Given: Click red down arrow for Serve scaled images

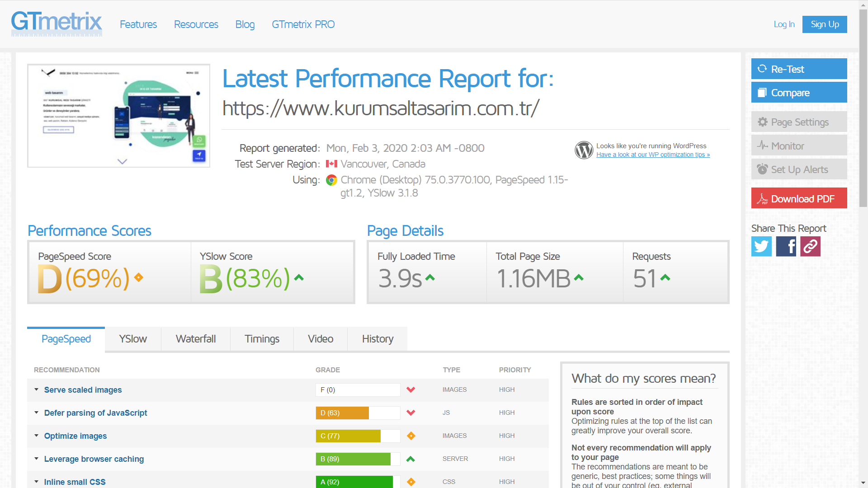Looking at the screenshot, I should pyautogui.click(x=410, y=389).
